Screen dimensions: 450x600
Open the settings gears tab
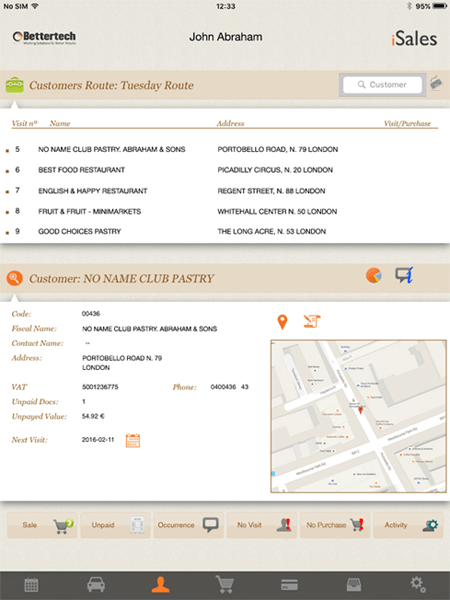point(418,584)
